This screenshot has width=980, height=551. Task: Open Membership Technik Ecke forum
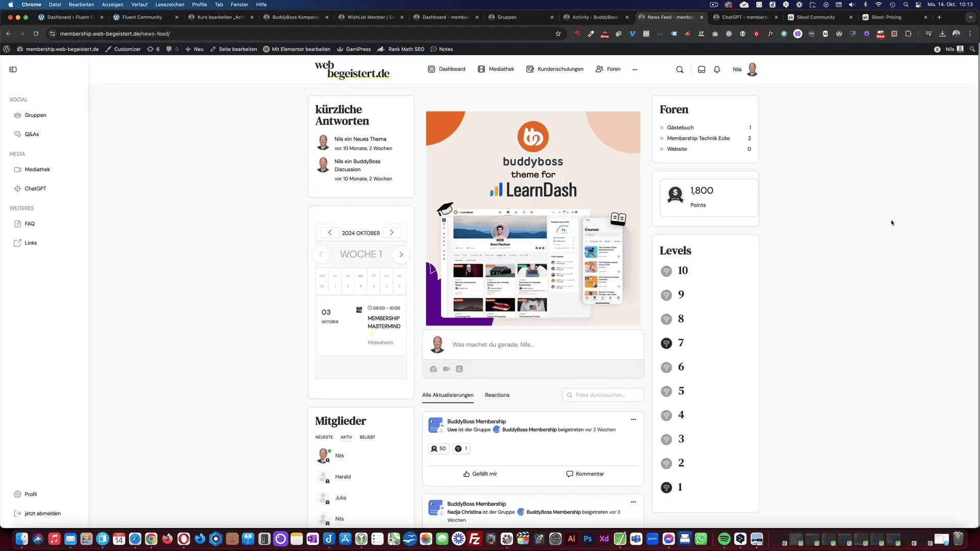[x=698, y=138]
